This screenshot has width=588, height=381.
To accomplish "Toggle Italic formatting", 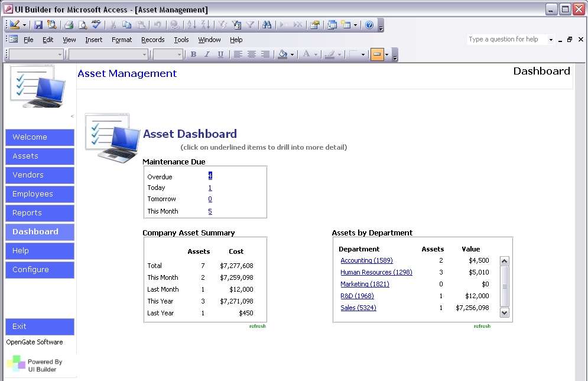I will click(x=207, y=54).
